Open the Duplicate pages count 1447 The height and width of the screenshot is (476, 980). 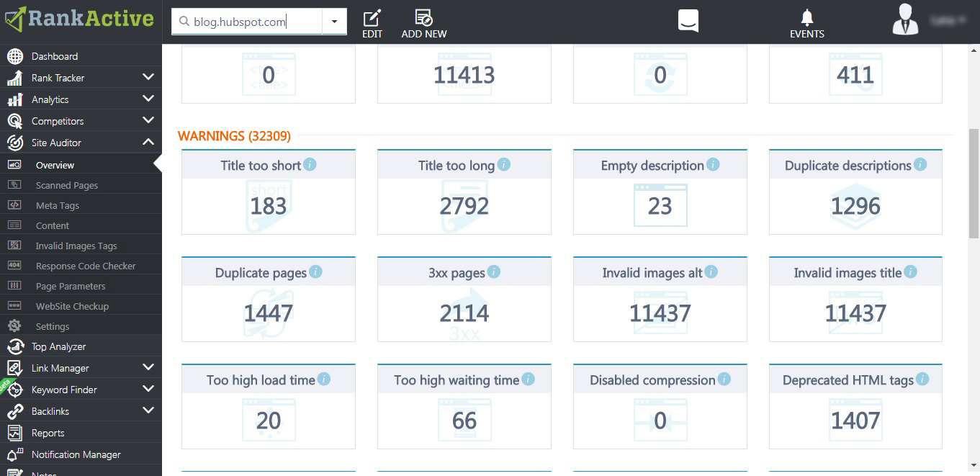(x=269, y=314)
